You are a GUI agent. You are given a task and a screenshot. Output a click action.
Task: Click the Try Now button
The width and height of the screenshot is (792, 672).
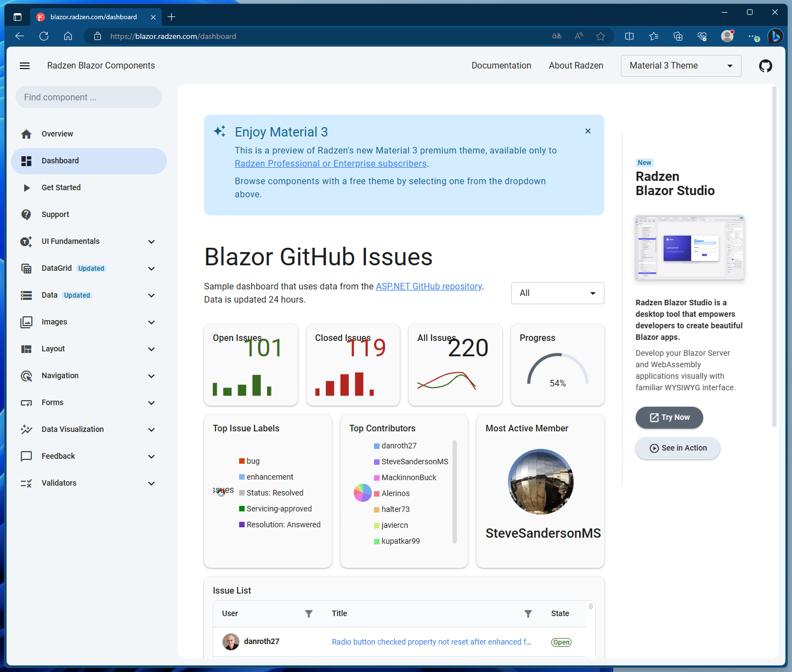669,417
